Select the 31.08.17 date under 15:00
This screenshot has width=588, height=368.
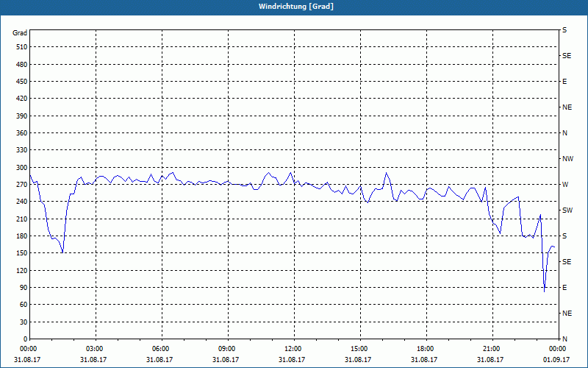click(x=358, y=359)
